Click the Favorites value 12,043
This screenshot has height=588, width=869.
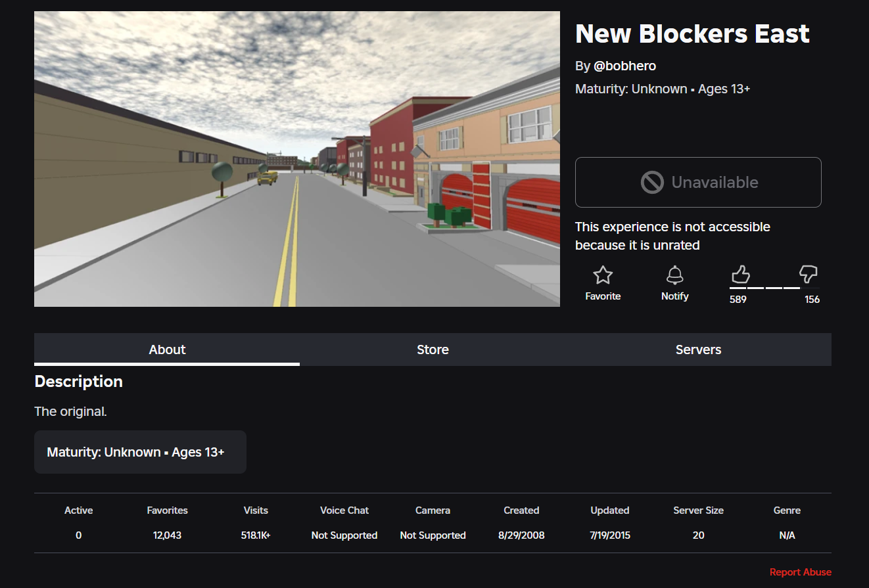point(167,535)
